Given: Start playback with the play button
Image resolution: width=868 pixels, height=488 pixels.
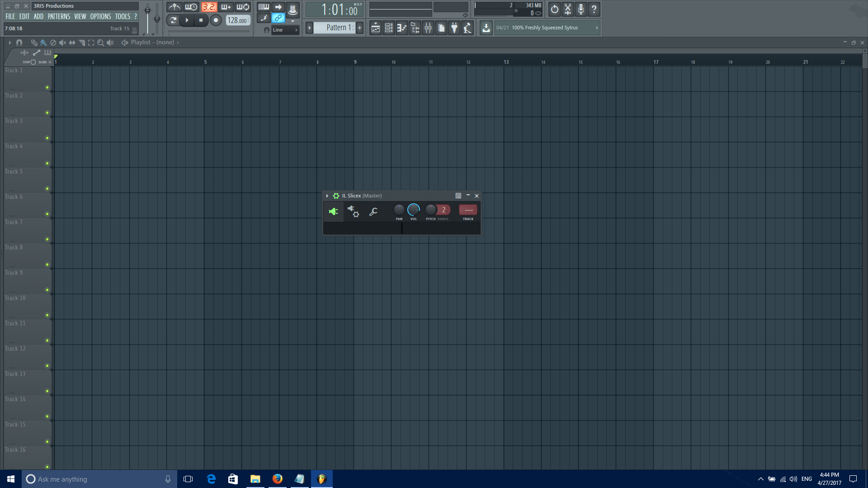Looking at the screenshot, I should click(x=187, y=20).
